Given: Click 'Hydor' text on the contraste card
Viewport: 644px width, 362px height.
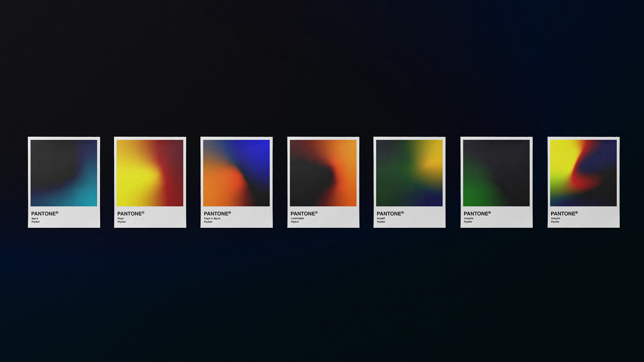Looking at the screenshot, I should [295, 222].
